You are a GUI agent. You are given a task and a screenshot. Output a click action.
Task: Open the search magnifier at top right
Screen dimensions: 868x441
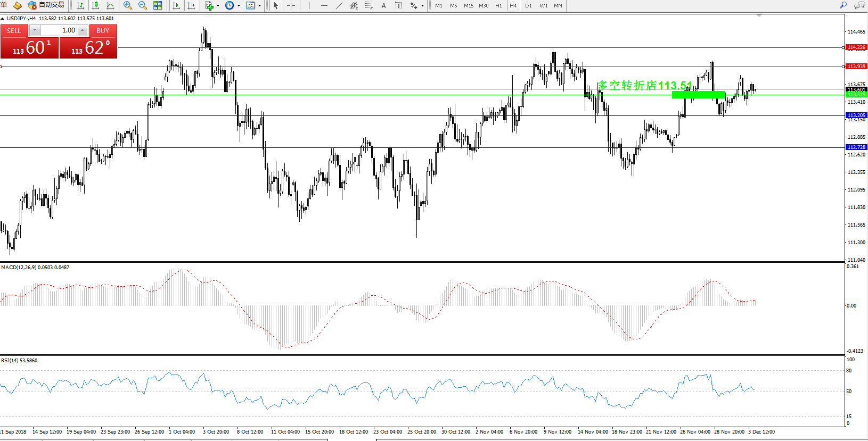point(843,5)
